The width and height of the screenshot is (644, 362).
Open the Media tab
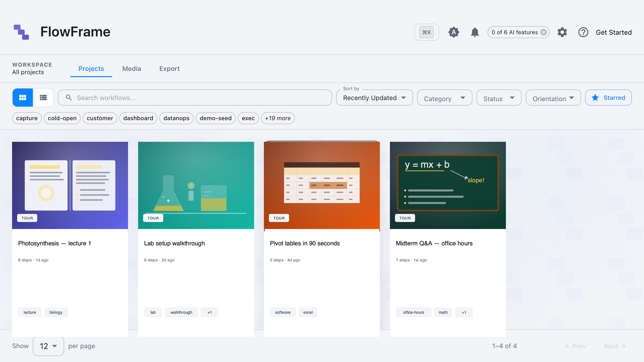coord(132,69)
